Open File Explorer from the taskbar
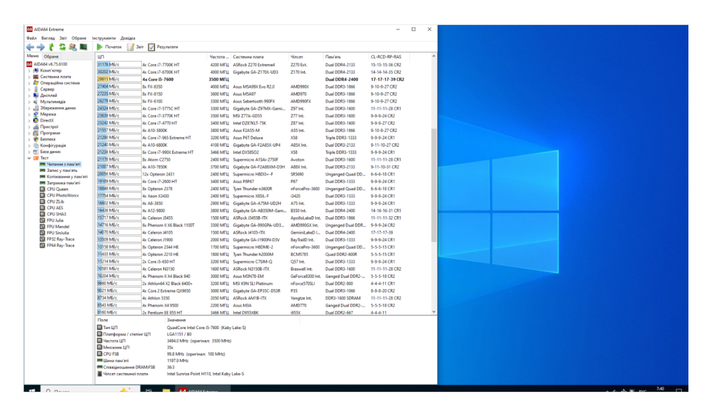 point(166,390)
